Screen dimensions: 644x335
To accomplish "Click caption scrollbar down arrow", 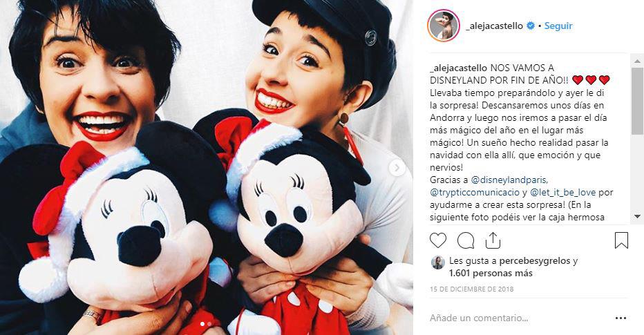I will click(x=637, y=216).
